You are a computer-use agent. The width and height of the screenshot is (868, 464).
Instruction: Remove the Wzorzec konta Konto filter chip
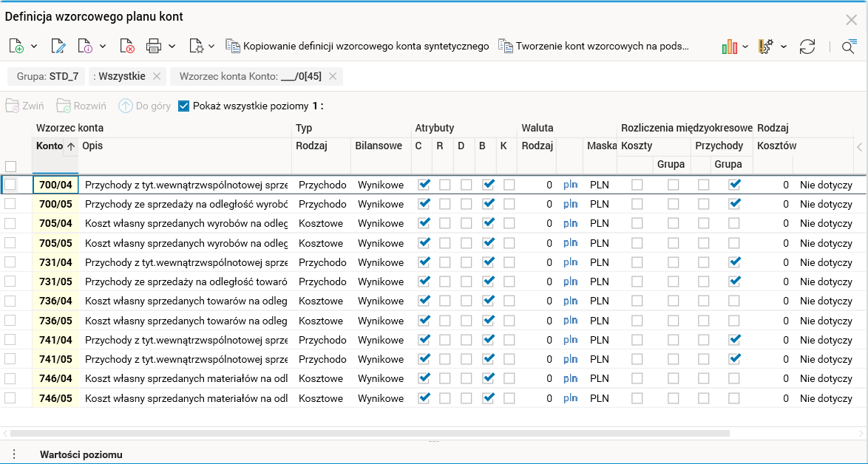click(333, 76)
